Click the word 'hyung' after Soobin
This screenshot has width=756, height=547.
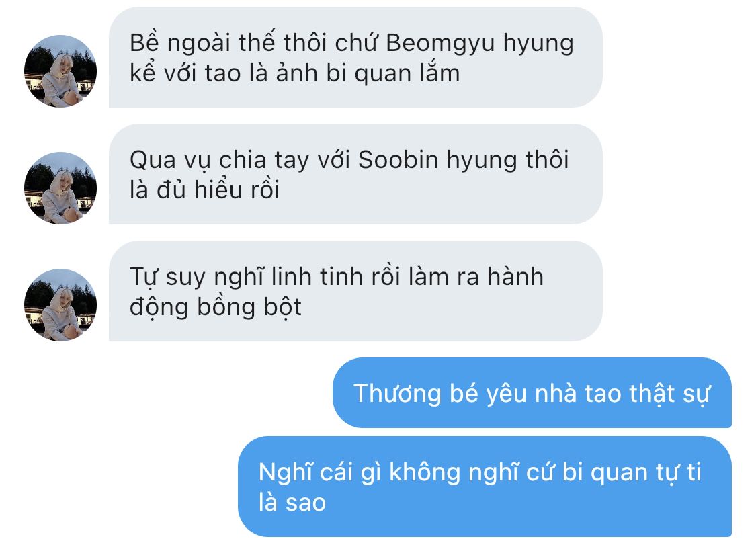482,161
